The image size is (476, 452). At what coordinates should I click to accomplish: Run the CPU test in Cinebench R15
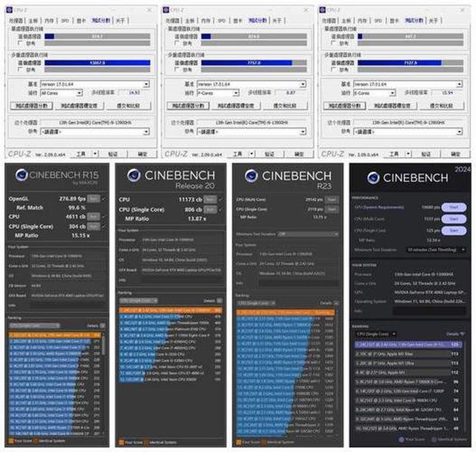tap(93, 217)
